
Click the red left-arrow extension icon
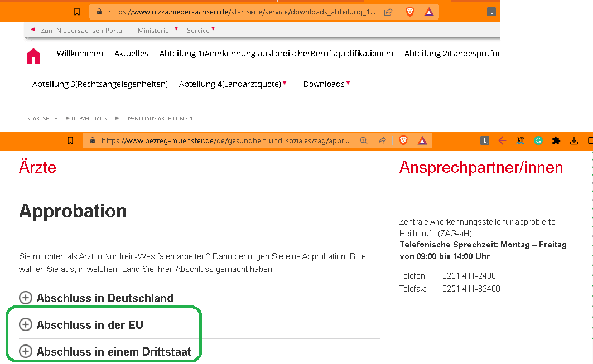[503, 140]
